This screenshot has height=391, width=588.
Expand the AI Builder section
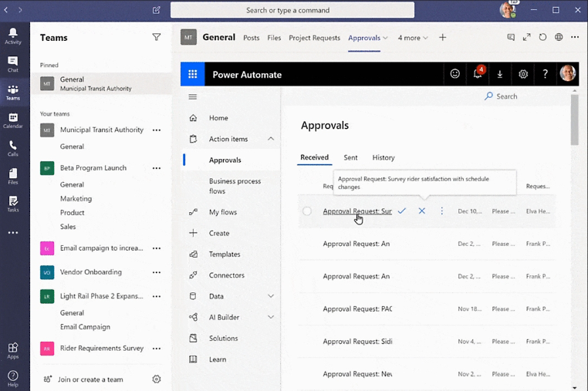(271, 317)
